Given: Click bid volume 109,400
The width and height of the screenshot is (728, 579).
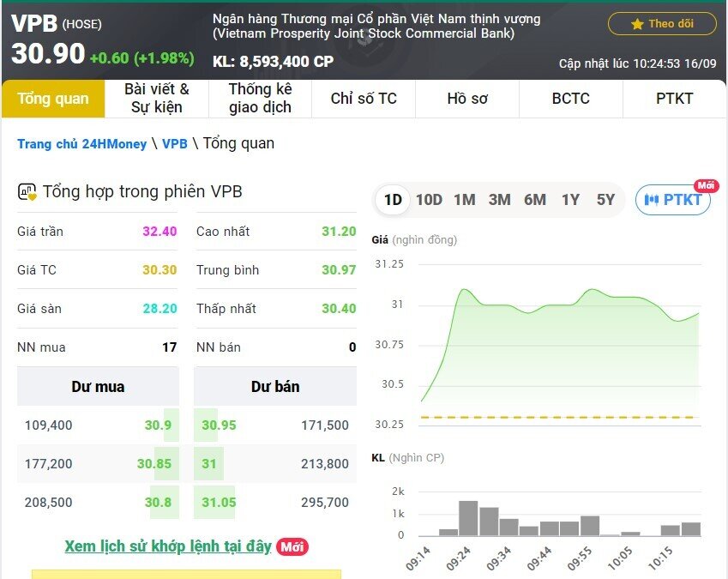Looking at the screenshot, I should pyautogui.click(x=48, y=425).
